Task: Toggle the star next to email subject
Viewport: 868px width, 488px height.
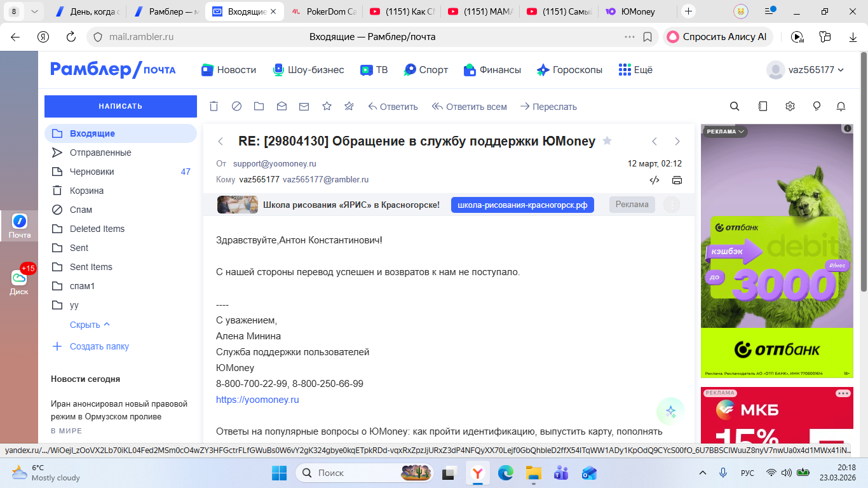Action: click(607, 141)
